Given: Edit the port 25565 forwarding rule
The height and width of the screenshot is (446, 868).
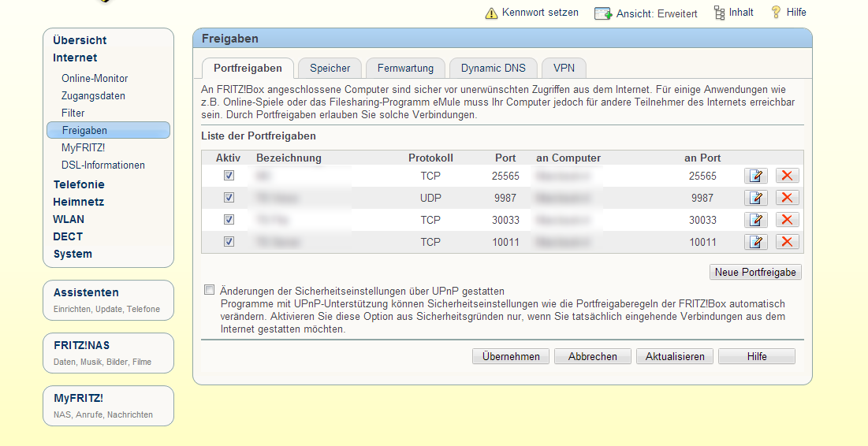Looking at the screenshot, I should click(x=756, y=176).
